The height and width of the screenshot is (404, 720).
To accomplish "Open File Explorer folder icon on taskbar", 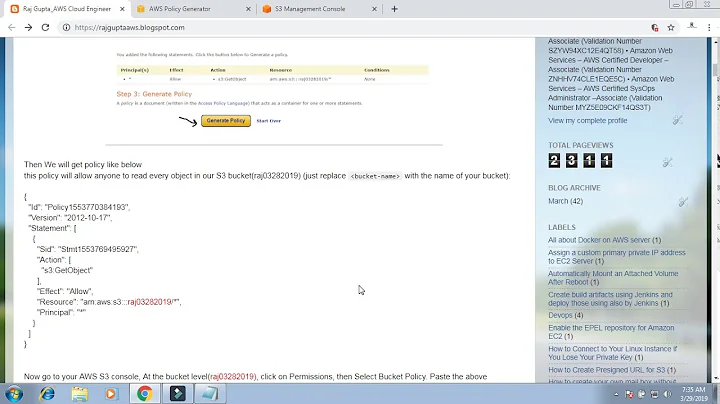I will click(79, 394).
